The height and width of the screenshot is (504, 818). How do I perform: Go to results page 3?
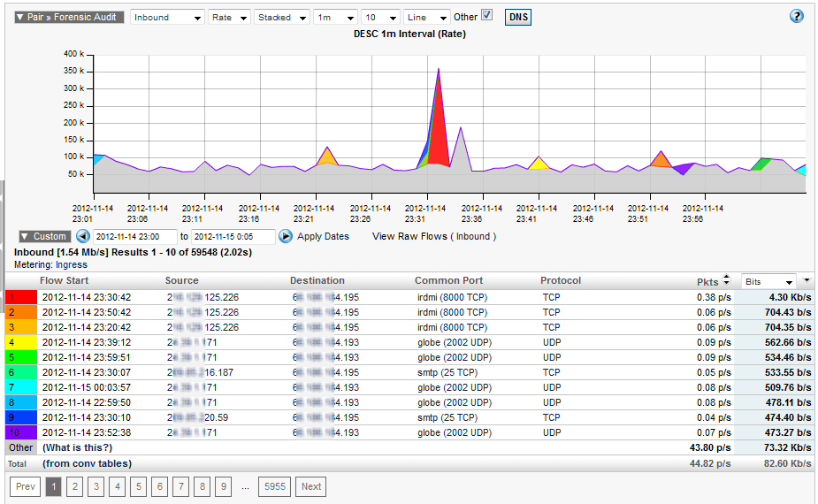click(96, 487)
